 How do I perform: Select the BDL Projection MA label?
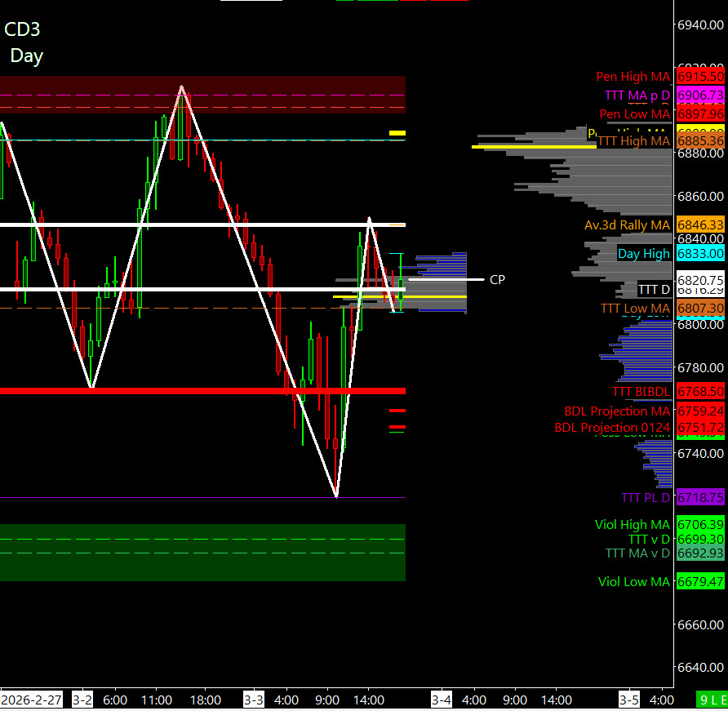pos(616,411)
